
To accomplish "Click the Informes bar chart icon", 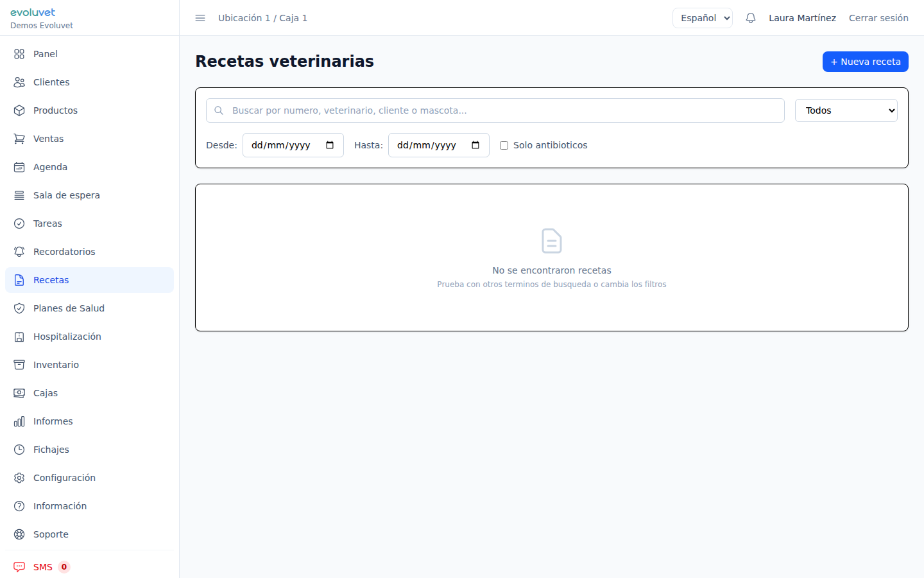I will (x=18, y=421).
